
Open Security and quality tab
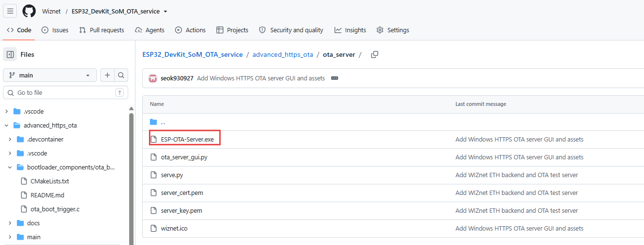point(291,30)
